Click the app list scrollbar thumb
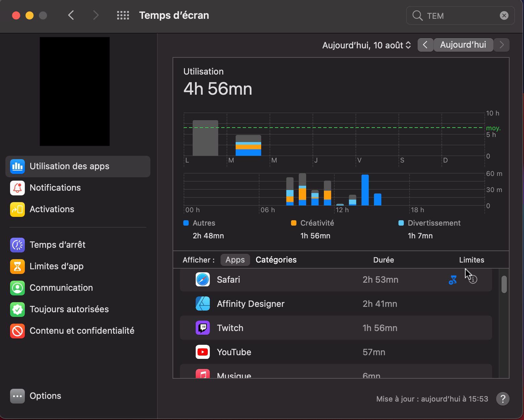524x420 pixels. [504, 284]
